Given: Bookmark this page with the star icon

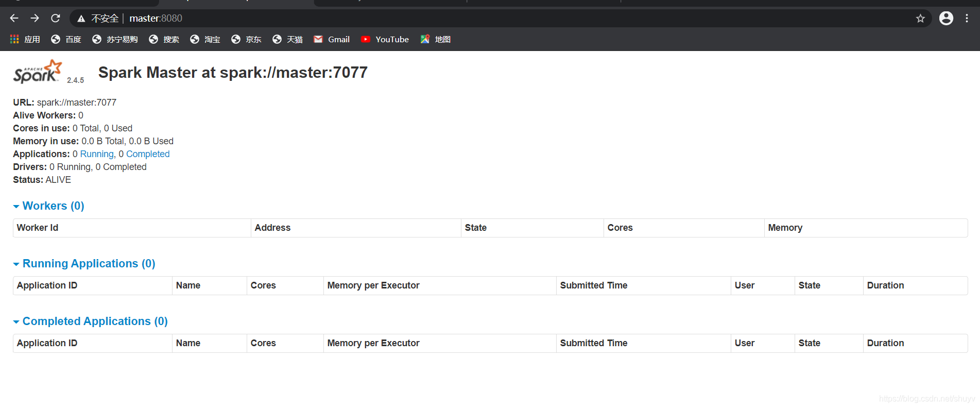Looking at the screenshot, I should pos(920,19).
